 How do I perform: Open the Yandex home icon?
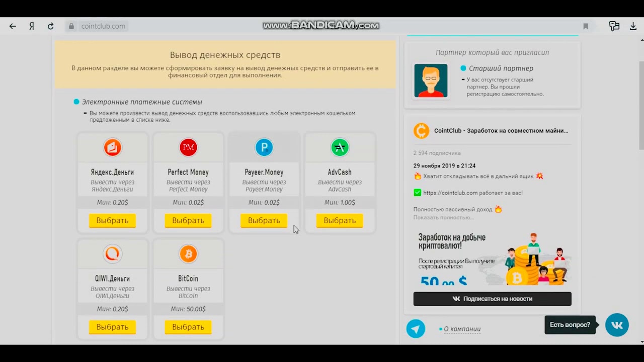point(32,26)
